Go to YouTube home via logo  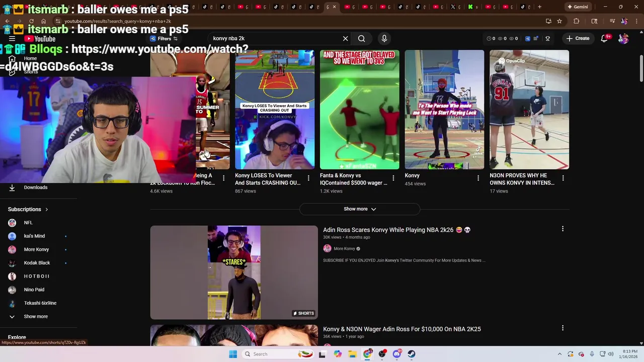[x=40, y=39]
